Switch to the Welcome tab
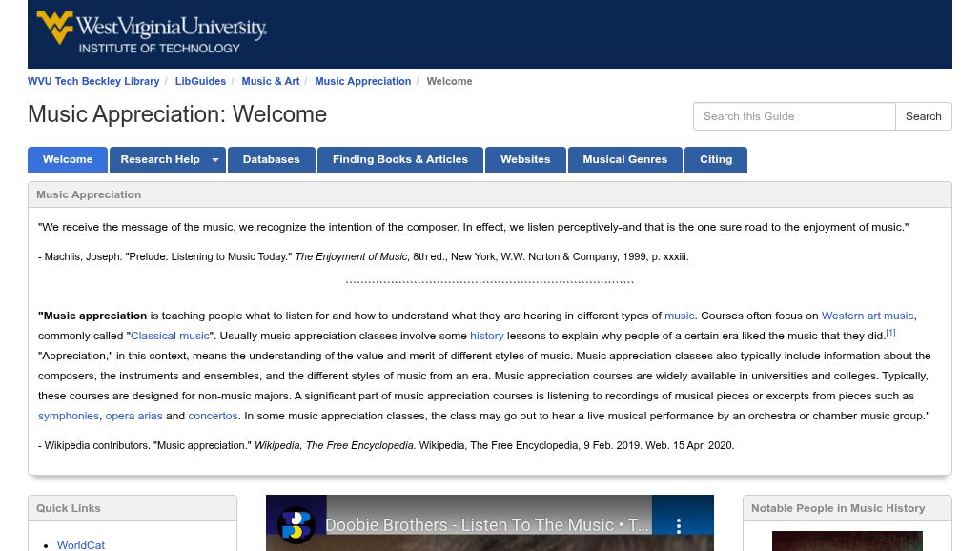Image resolution: width=980 pixels, height=551 pixels. pos(68,160)
